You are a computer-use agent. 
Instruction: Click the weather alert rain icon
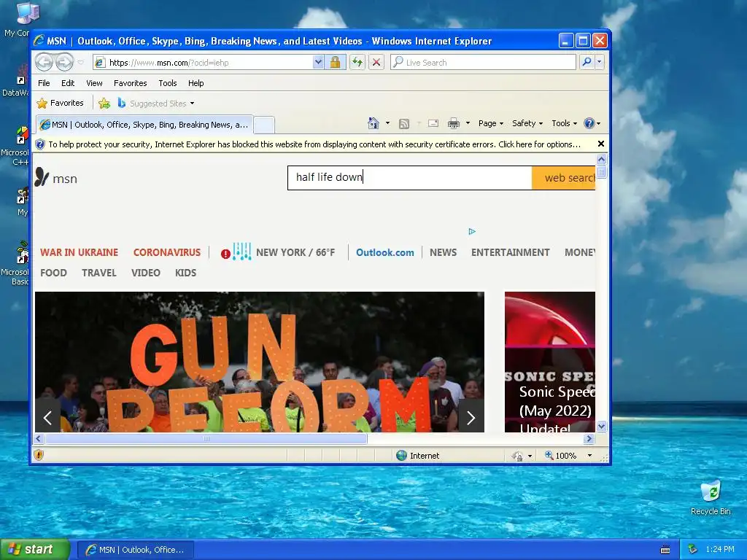[236, 252]
